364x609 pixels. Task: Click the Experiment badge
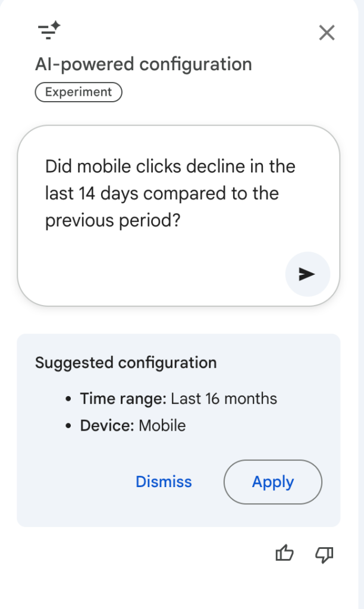[78, 92]
